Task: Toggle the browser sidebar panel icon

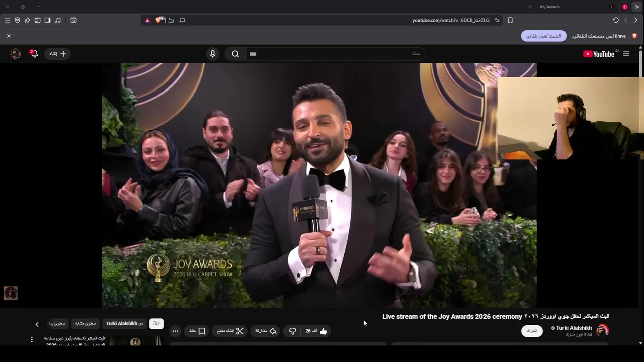Action: (x=47, y=20)
